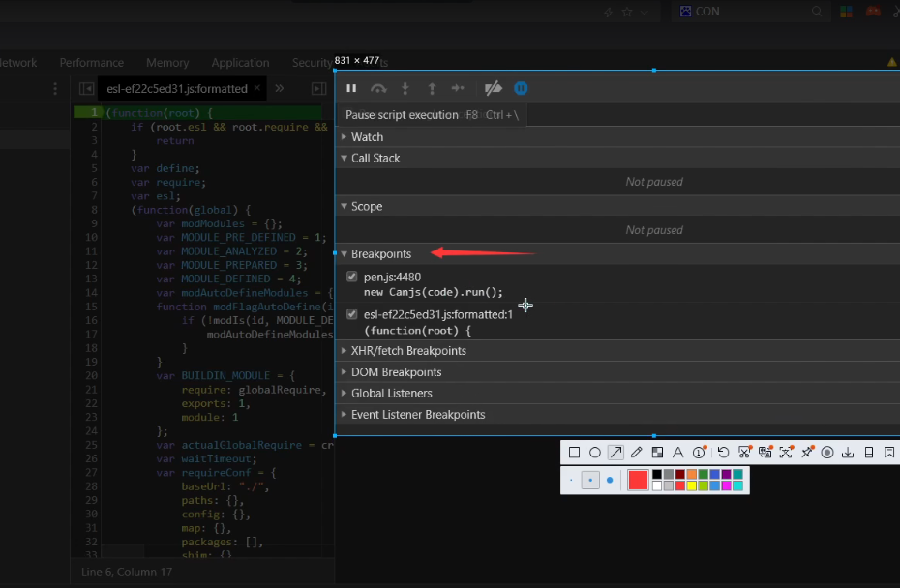
Task: Select the mosaic blur tool
Action: pos(657,453)
